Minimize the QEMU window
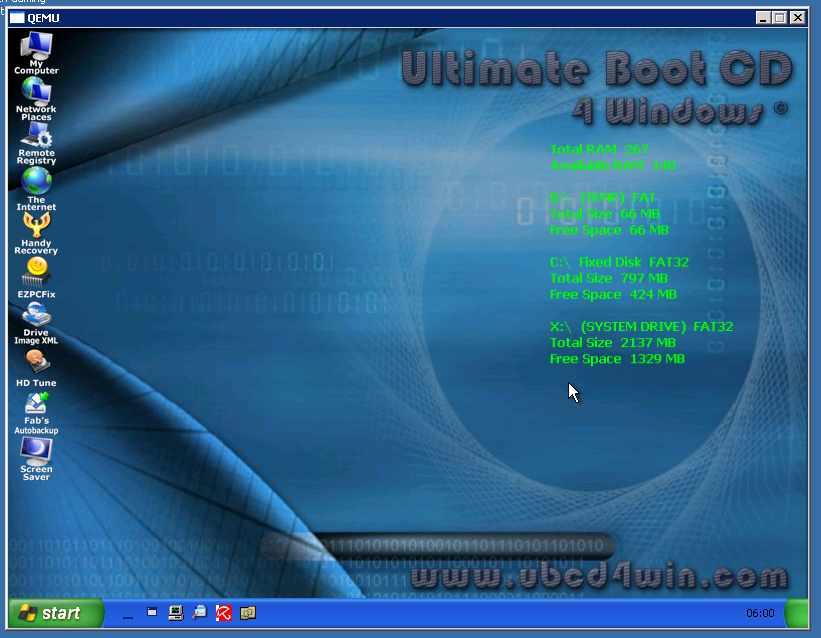 pos(763,18)
